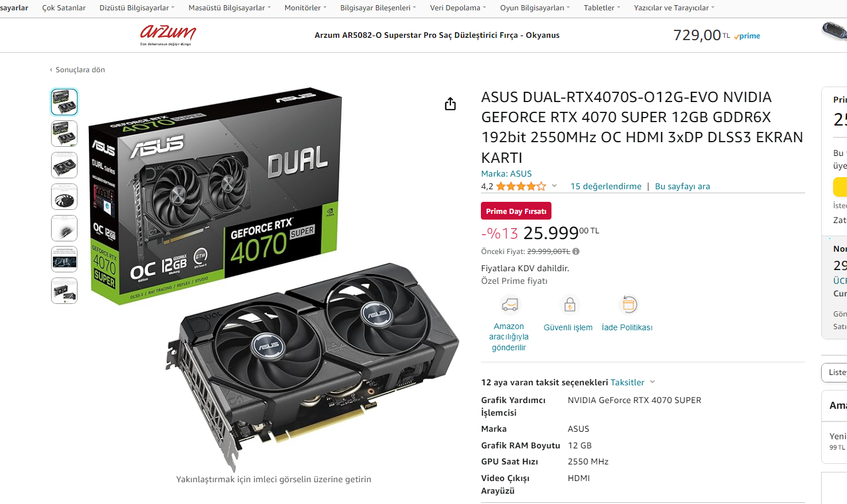Click the Güvenli işlem padlock icon
The image size is (847, 504).
(569, 304)
